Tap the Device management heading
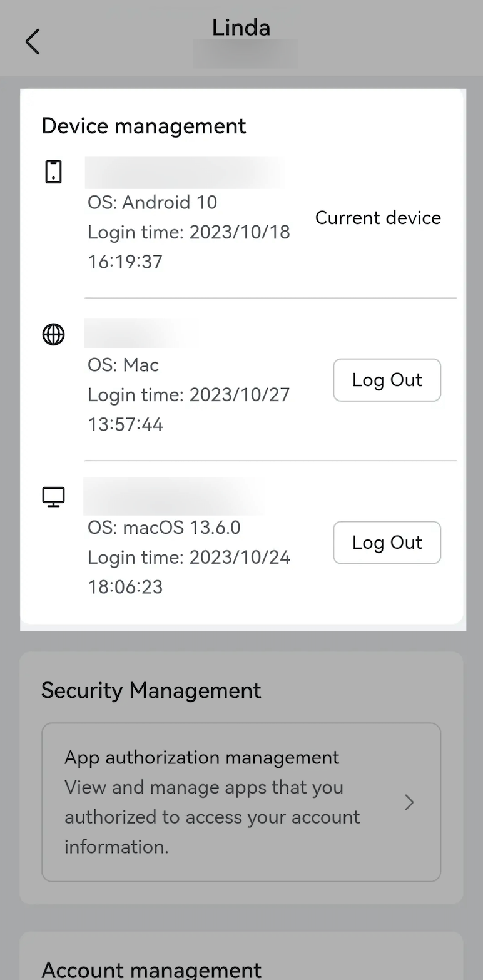This screenshot has width=483, height=980. [x=143, y=126]
